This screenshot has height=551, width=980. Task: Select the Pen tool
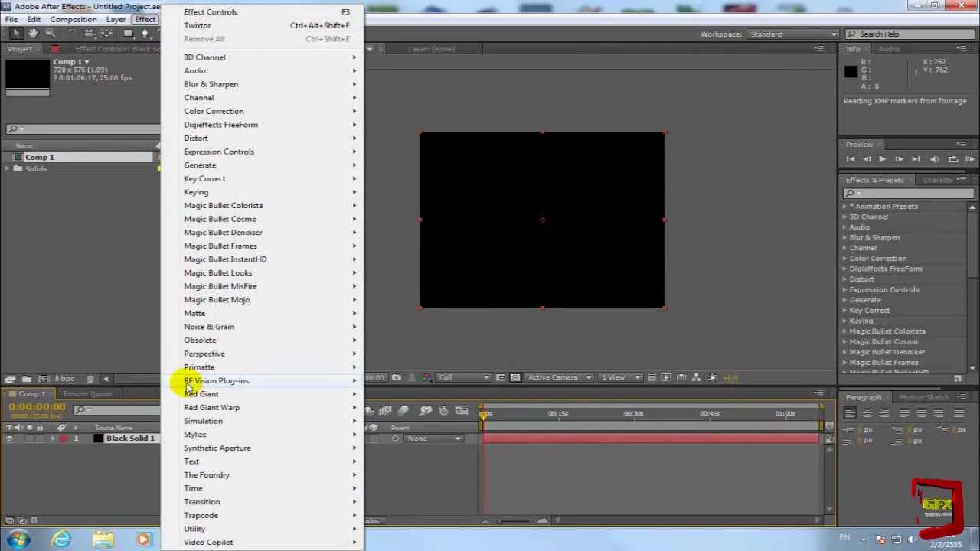[147, 34]
